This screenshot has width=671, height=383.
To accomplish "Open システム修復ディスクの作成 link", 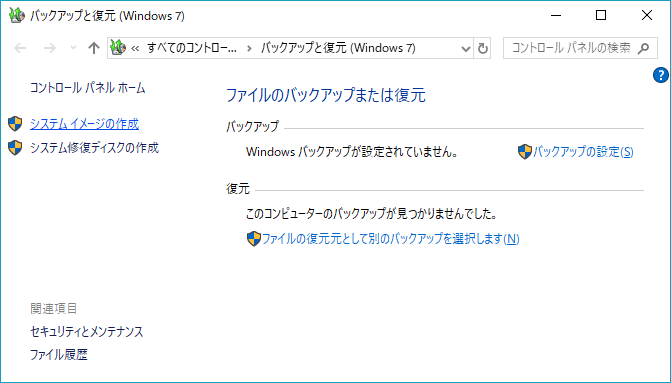I will click(x=94, y=148).
